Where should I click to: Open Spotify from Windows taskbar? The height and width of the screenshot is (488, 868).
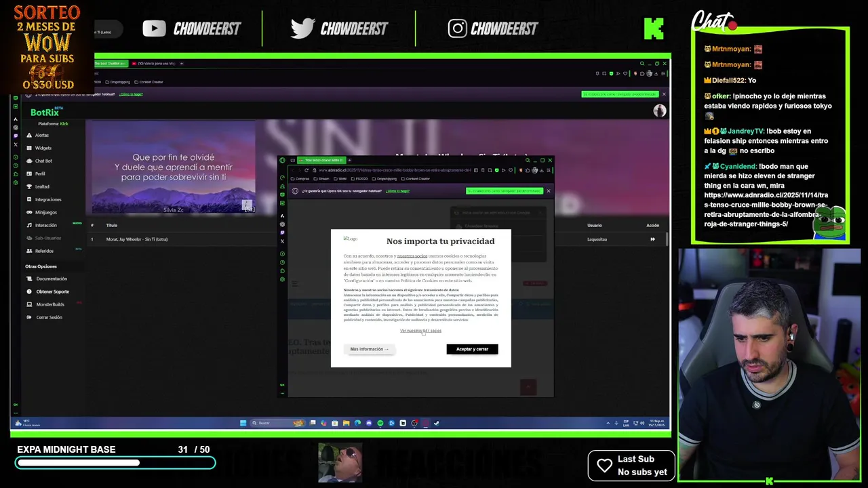pos(380,423)
